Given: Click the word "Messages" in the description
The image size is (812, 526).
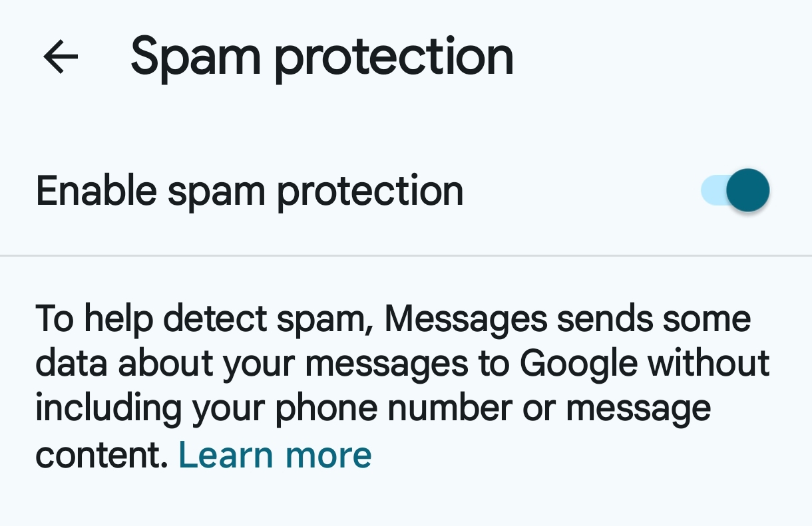Looking at the screenshot, I should [465, 319].
